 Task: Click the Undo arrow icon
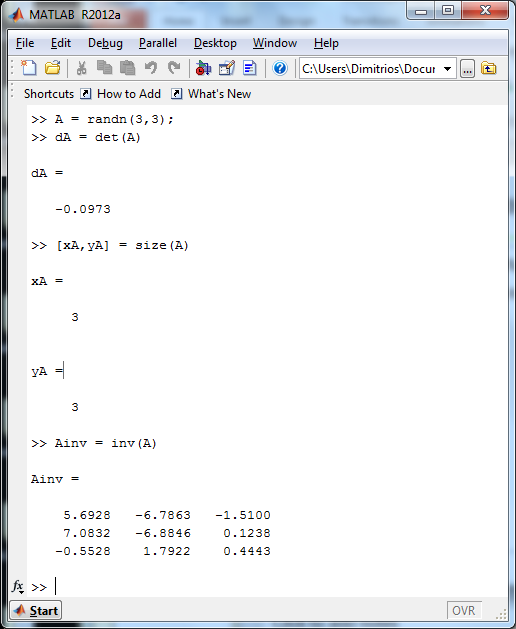click(x=151, y=68)
